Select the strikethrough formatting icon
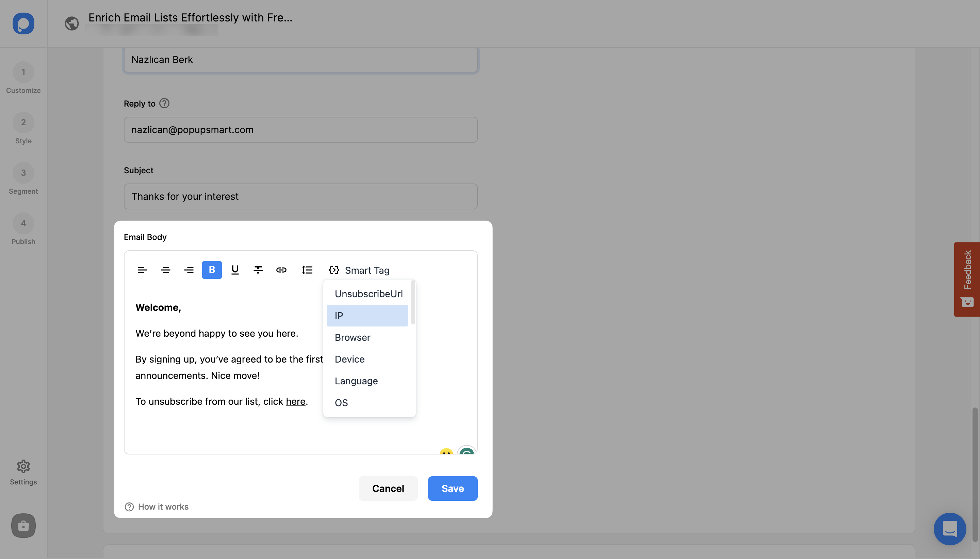The width and height of the screenshot is (980, 559). [x=258, y=270]
